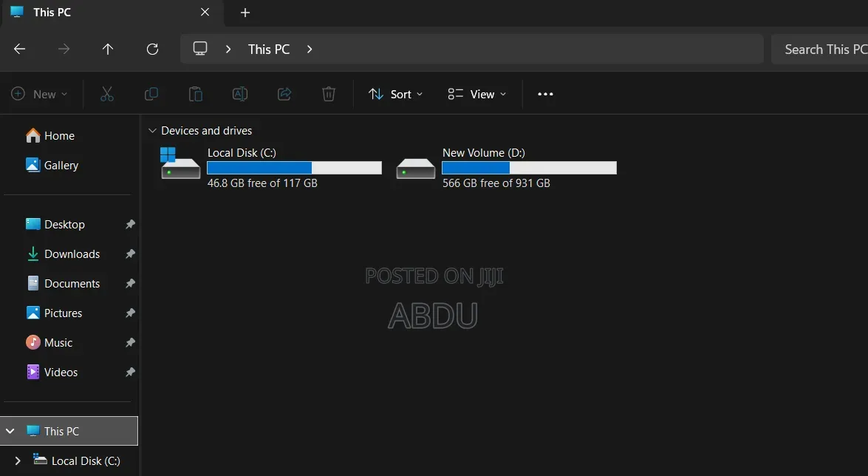The image size is (868, 476).
Task: Open the Sort dropdown menu
Action: (x=396, y=94)
